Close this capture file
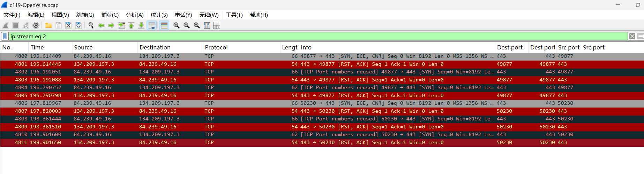The height and width of the screenshot is (174, 644). (x=68, y=25)
